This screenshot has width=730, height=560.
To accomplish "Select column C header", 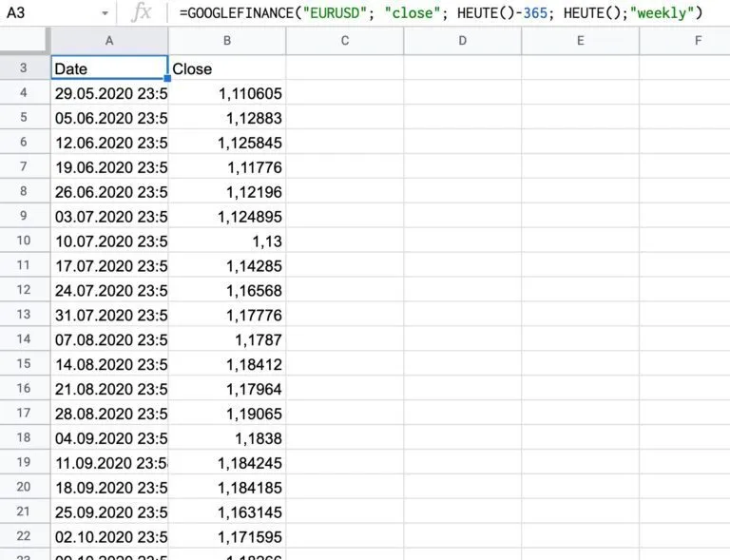I will 345,41.
